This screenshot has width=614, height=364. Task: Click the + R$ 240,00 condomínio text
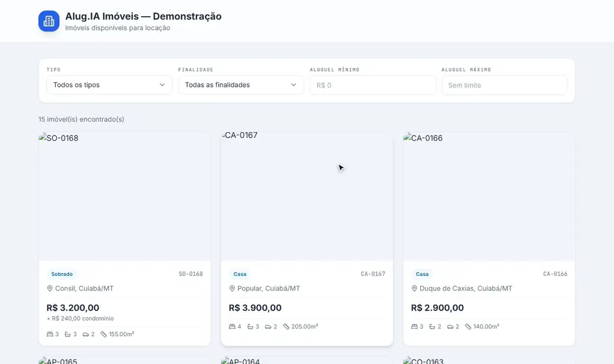(x=80, y=318)
